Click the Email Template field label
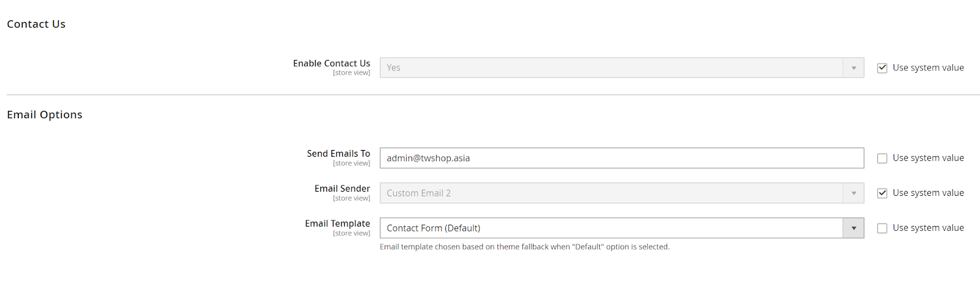 (337, 223)
